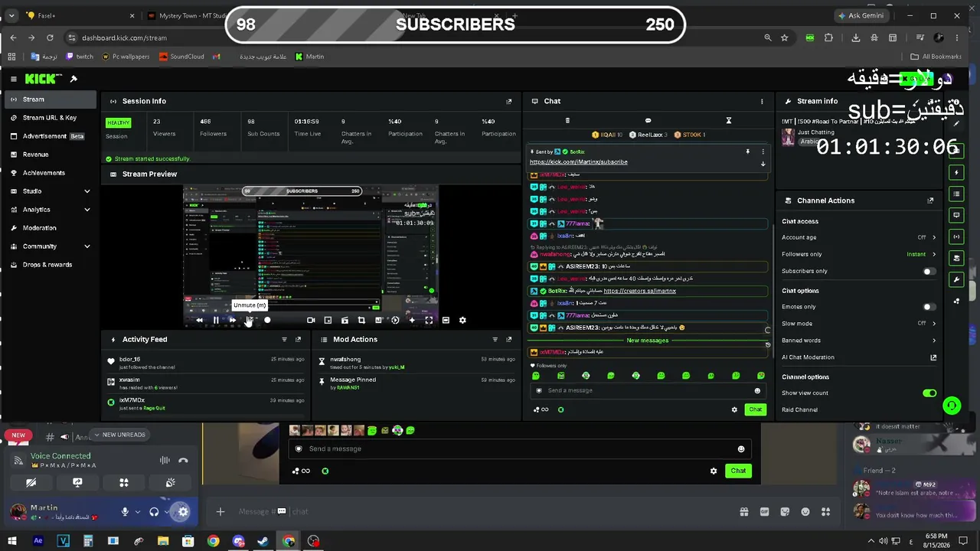This screenshot has height=551, width=980.
Task: Pause the stream preview playback
Action: pyautogui.click(x=216, y=321)
